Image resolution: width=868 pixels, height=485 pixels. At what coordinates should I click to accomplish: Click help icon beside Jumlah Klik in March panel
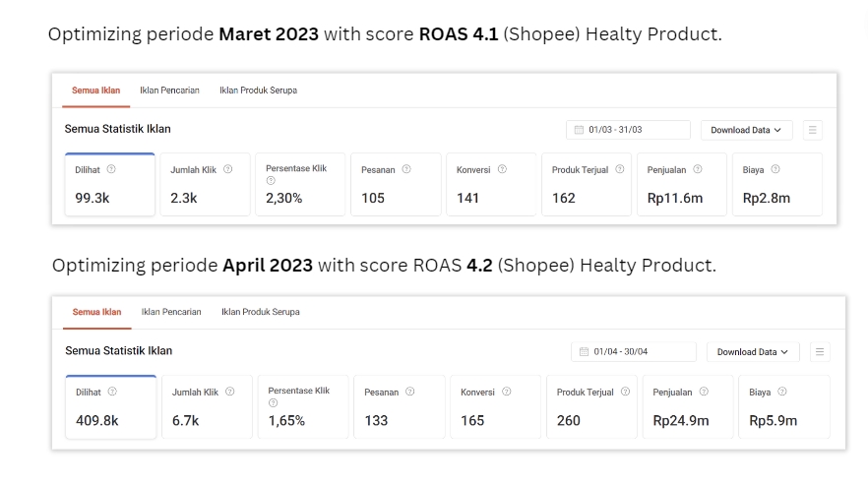click(x=228, y=169)
